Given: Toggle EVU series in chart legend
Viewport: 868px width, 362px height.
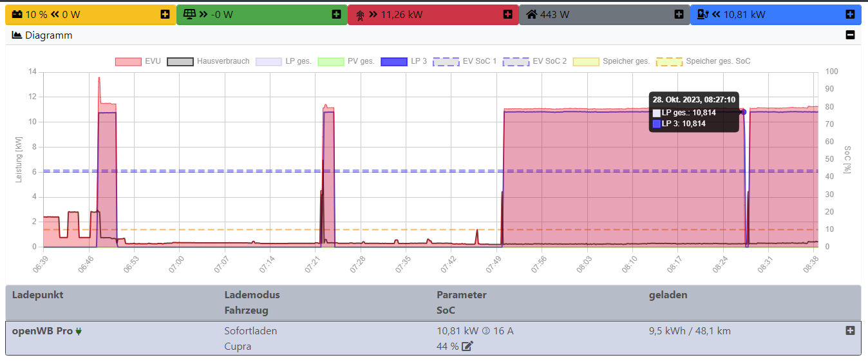Looking at the screenshot, I should 138,61.
